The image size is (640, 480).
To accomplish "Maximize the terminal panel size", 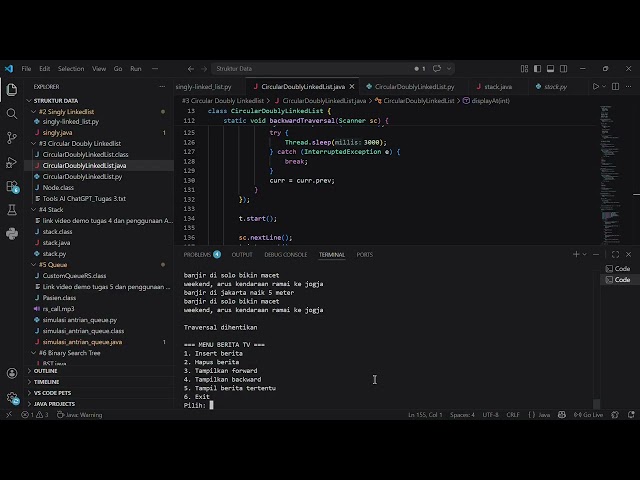I will (616, 254).
